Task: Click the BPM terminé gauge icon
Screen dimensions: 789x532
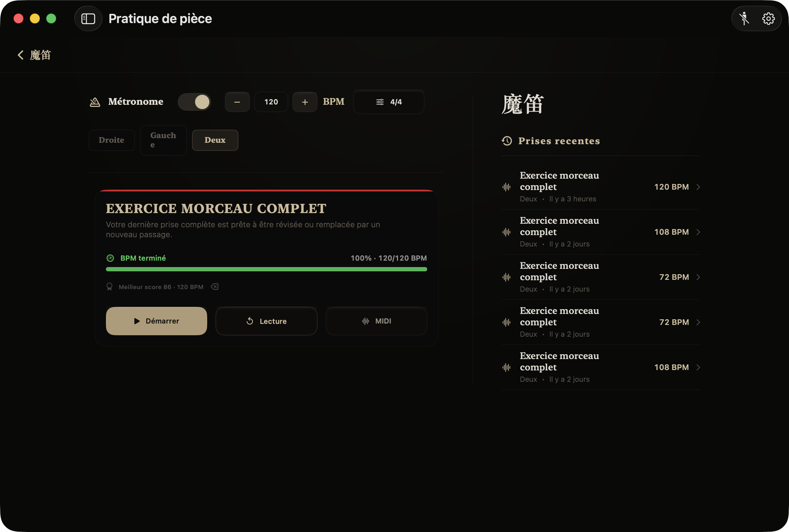Action: pos(110,258)
